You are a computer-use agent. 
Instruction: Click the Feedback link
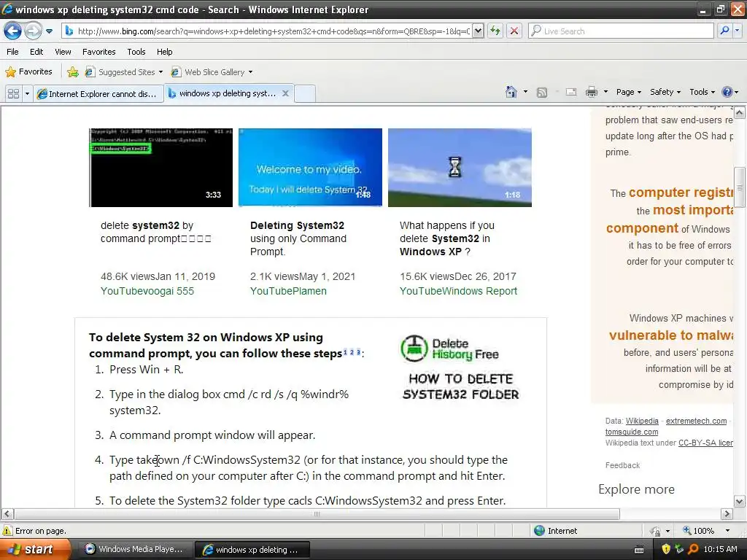point(622,465)
